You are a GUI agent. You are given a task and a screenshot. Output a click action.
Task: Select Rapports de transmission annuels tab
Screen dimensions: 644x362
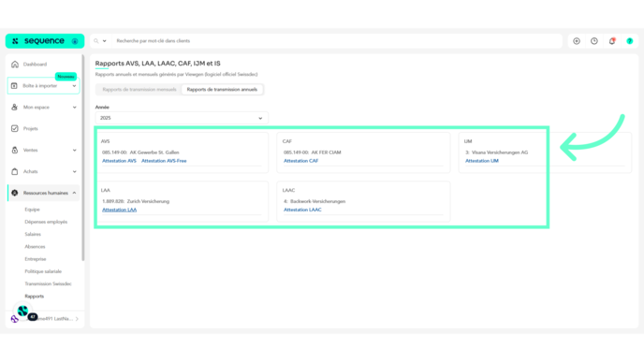click(222, 90)
